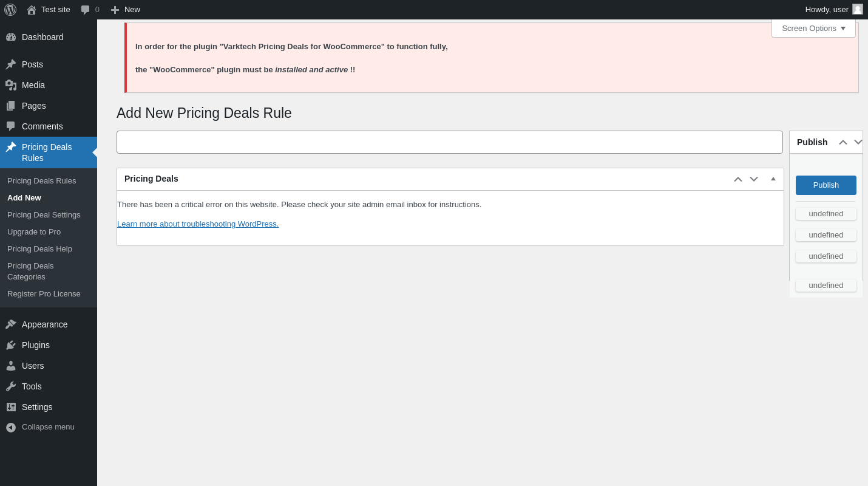The height and width of the screenshot is (486, 868).
Task: Open Settings menu
Action: click(x=49, y=407)
